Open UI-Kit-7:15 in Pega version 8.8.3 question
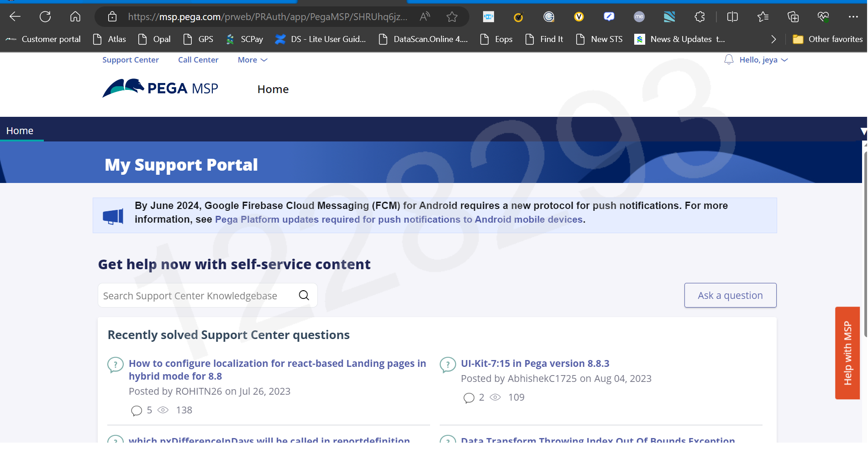Image resolution: width=868 pixels, height=449 pixels. pos(535,363)
